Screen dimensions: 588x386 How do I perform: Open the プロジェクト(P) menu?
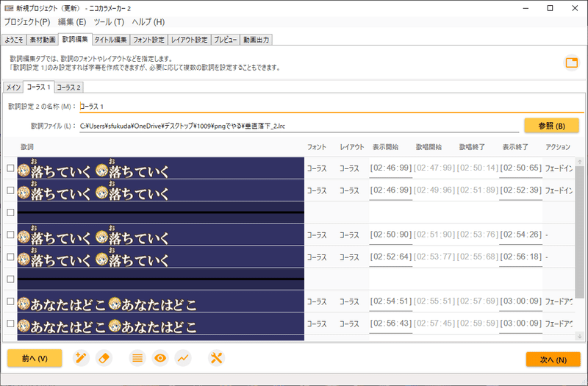(27, 22)
